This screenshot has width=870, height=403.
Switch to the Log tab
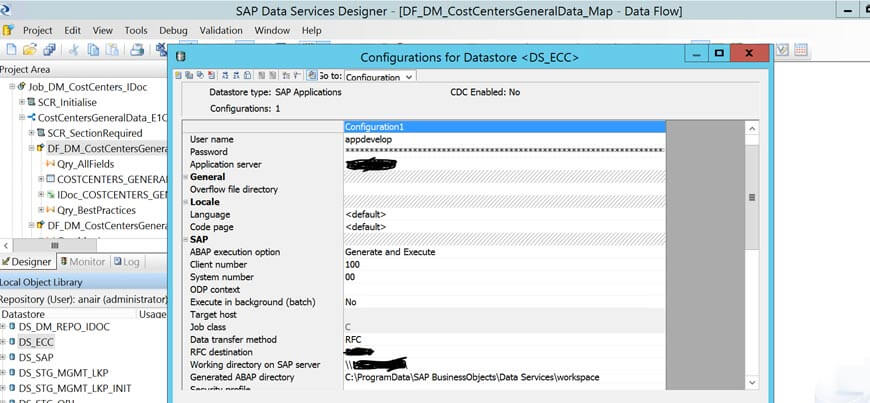(127, 261)
